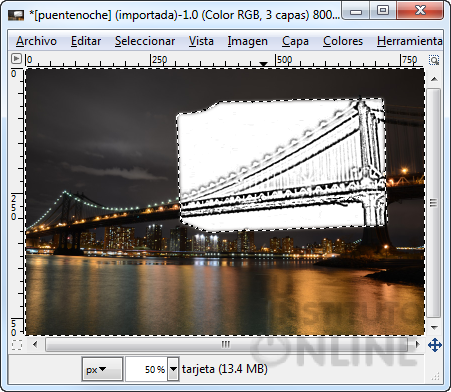The height and width of the screenshot is (392, 451).
Task: Click the horizontal scrollbar right arrow
Action: tap(417, 344)
